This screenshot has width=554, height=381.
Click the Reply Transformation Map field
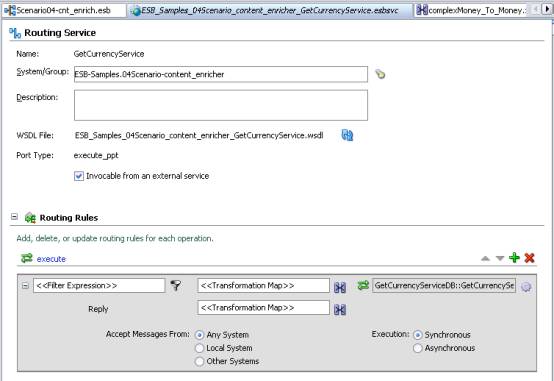263,307
